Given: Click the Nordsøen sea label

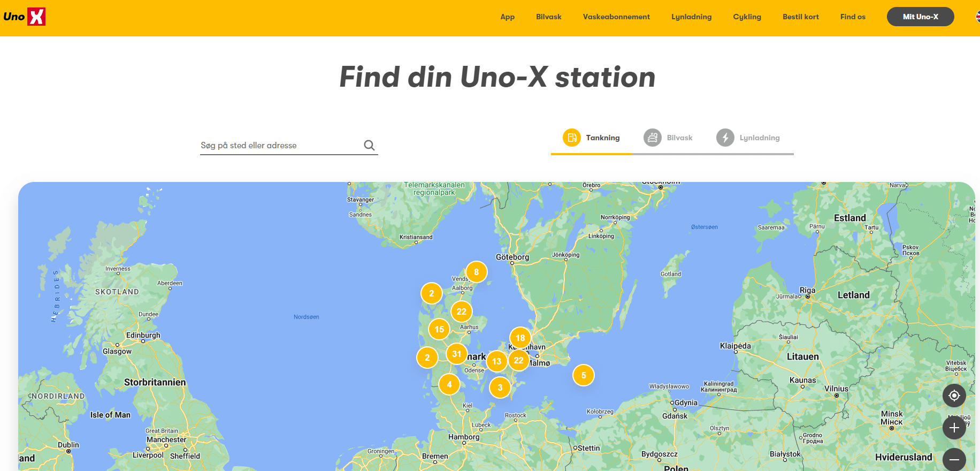Looking at the screenshot, I should [x=306, y=317].
